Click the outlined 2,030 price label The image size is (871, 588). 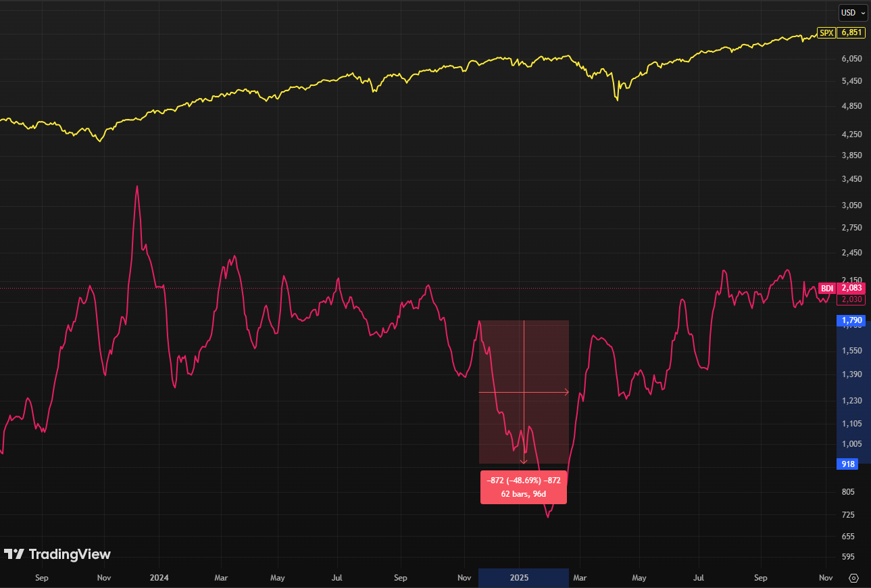[x=851, y=299]
